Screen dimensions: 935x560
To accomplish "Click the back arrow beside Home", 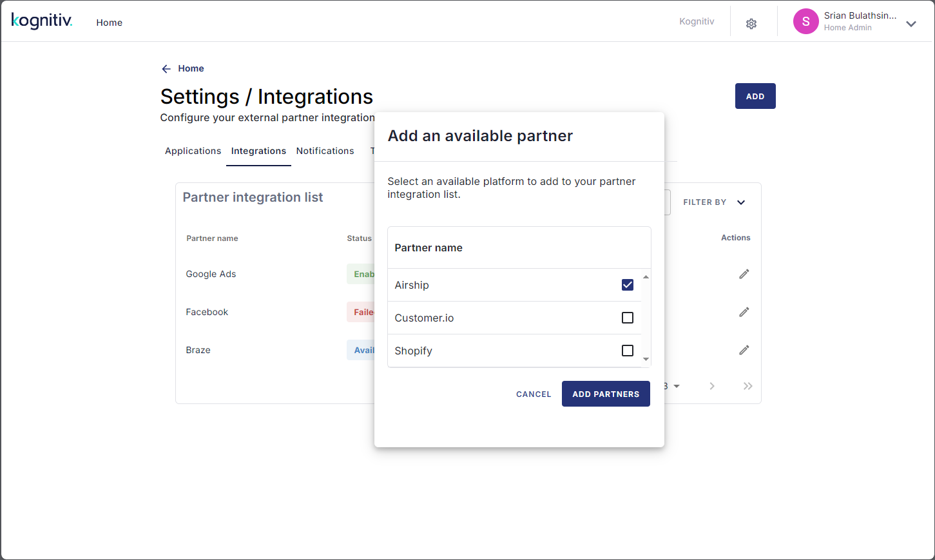I will [x=166, y=68].
